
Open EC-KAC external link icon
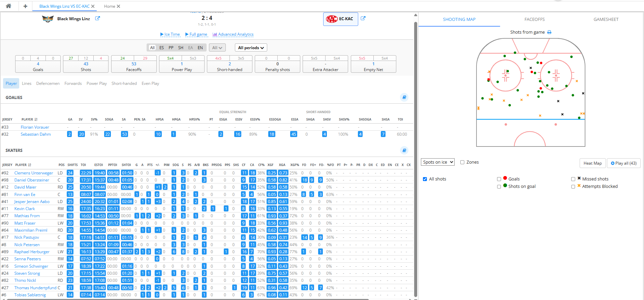pos(363,19)
